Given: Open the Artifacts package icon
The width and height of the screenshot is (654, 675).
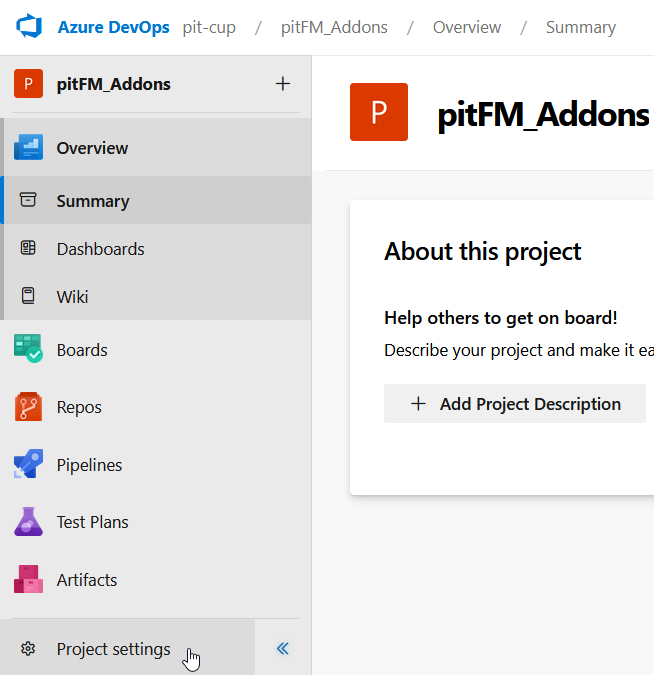Looking at the screenshot, I should pos(28,580).
